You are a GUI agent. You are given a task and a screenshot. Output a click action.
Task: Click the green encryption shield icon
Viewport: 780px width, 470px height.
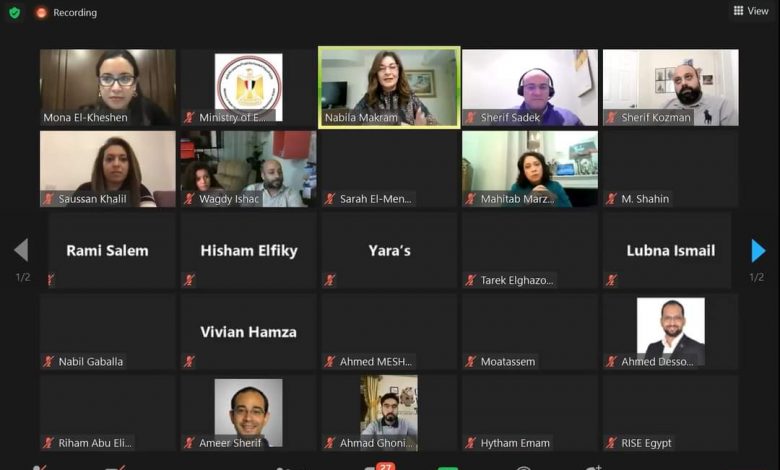[x=14, y=12]
